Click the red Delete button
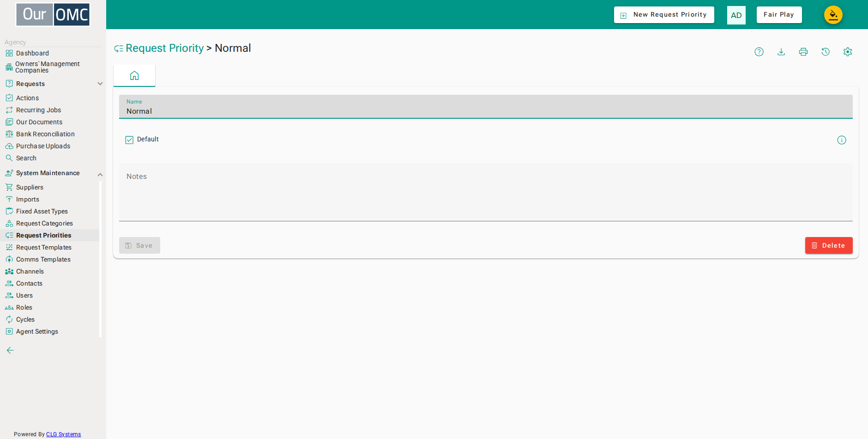The height and width of the screenshot is (439, 868). 829,245
